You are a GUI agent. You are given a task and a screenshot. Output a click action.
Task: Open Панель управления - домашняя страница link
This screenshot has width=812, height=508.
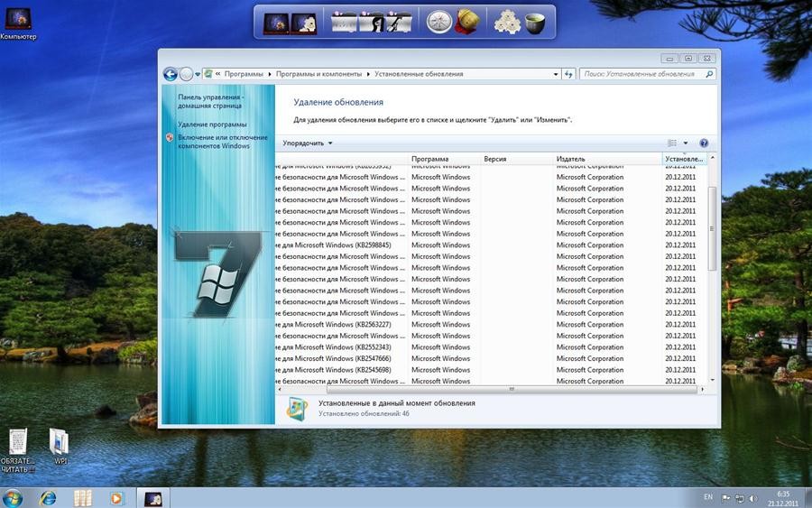click(x=209, y=101)
